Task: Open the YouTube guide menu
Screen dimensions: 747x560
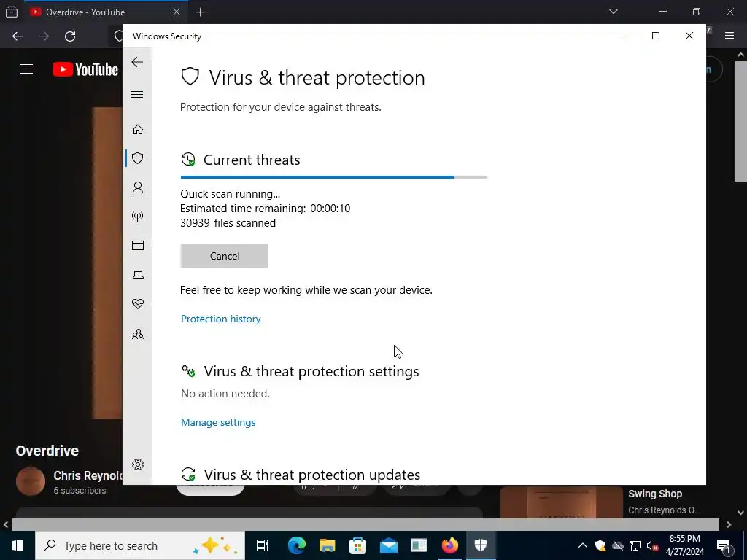Action: coord(26,69)
